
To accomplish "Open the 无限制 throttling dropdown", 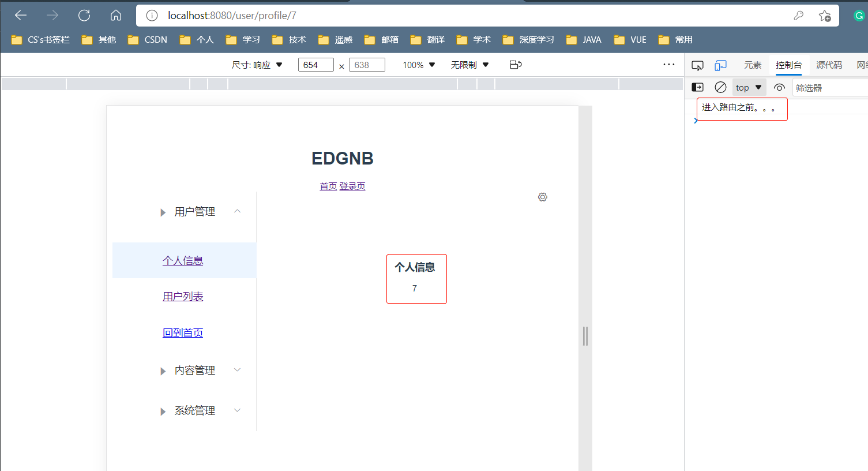I will tap(469, 65).
